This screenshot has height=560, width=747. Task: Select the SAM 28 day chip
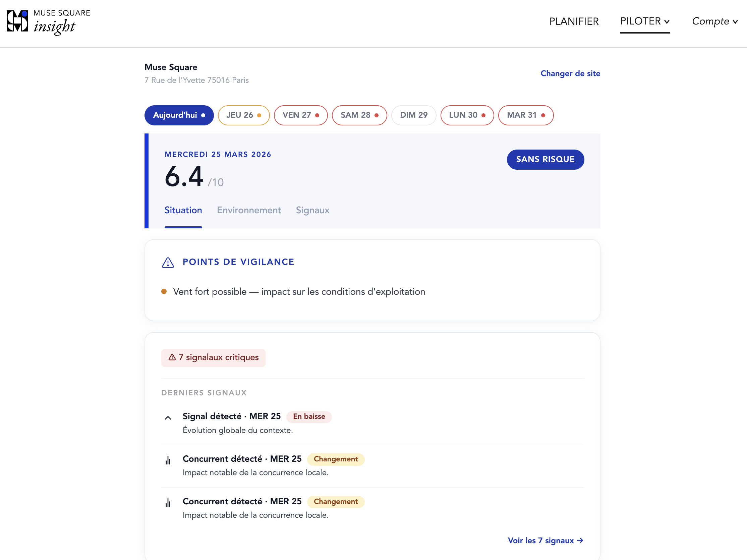pos(359,115)
